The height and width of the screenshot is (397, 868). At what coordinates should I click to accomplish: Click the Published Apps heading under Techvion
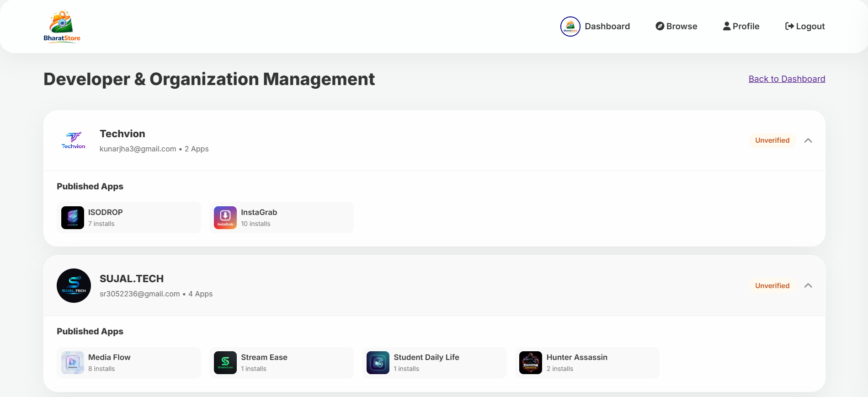click(x=90, y=187)
